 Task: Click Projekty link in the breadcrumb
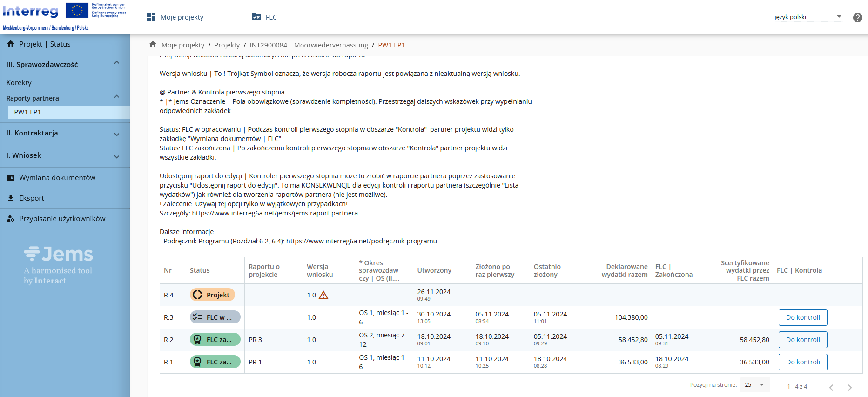(227, 45)
